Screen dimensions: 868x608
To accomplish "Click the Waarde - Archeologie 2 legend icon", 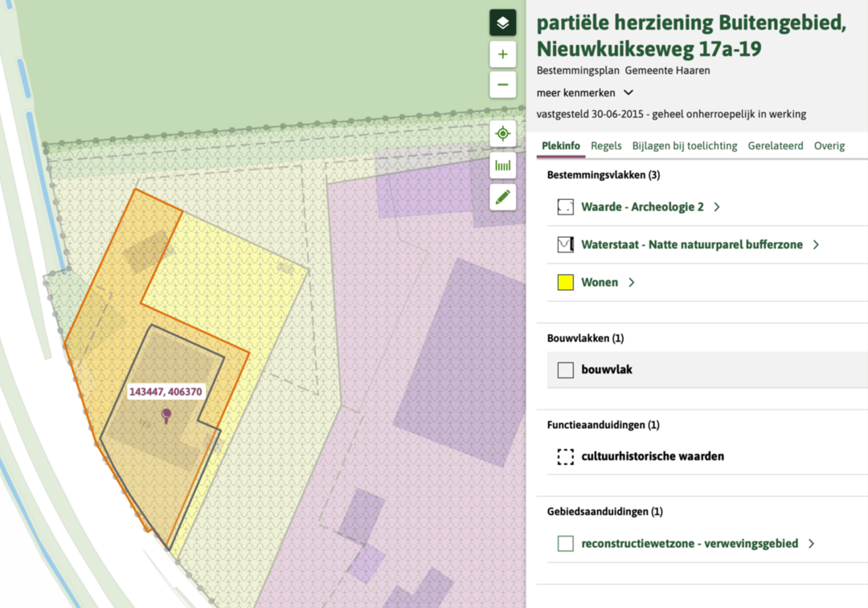I will pos(565,207).
